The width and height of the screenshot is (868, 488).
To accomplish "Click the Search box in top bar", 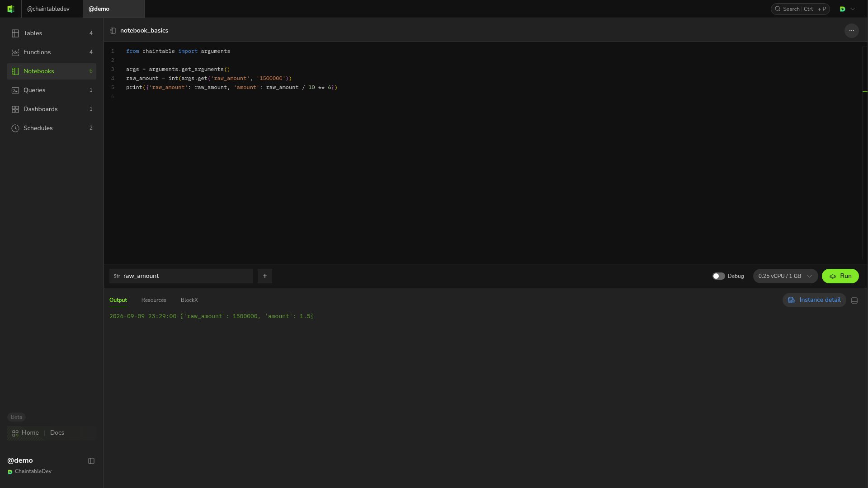I will pyautogui.click(x=800, y=9).
